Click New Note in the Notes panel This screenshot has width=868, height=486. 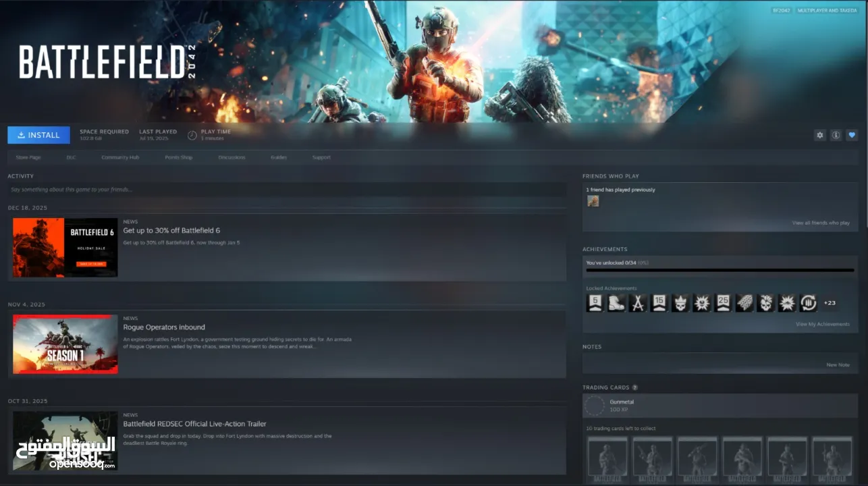point(838,364)
